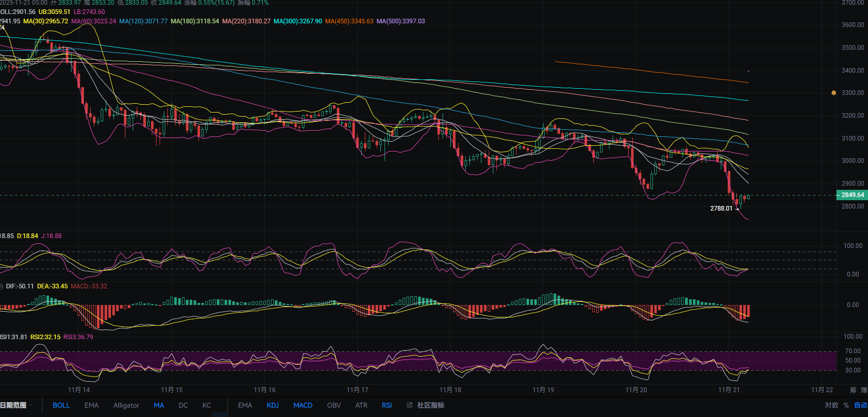
Task: Open the 社区指标 community indicators
Action: click(431, 405)
